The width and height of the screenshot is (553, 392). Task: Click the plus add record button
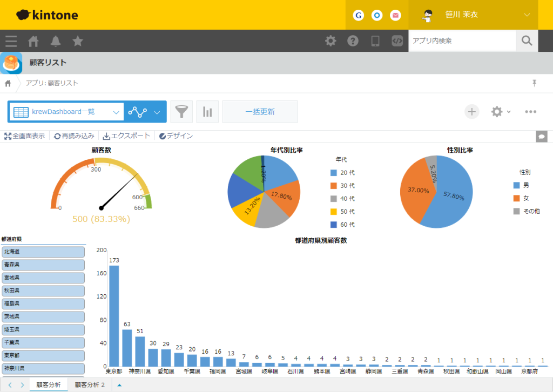(x=471, y=112)
